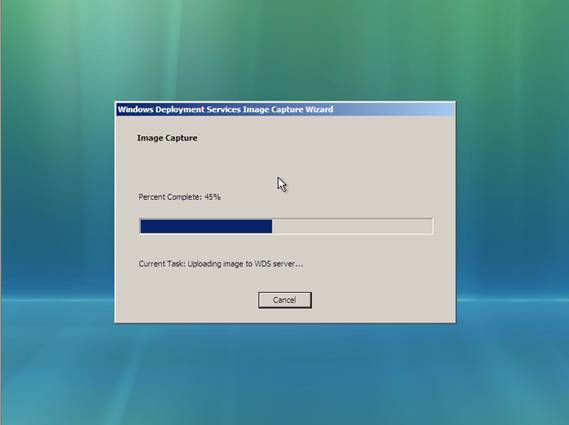Click the 45% value text
The width and height of the screenshot is (569, 425).
pyautogui.click(x=212, y=197)
